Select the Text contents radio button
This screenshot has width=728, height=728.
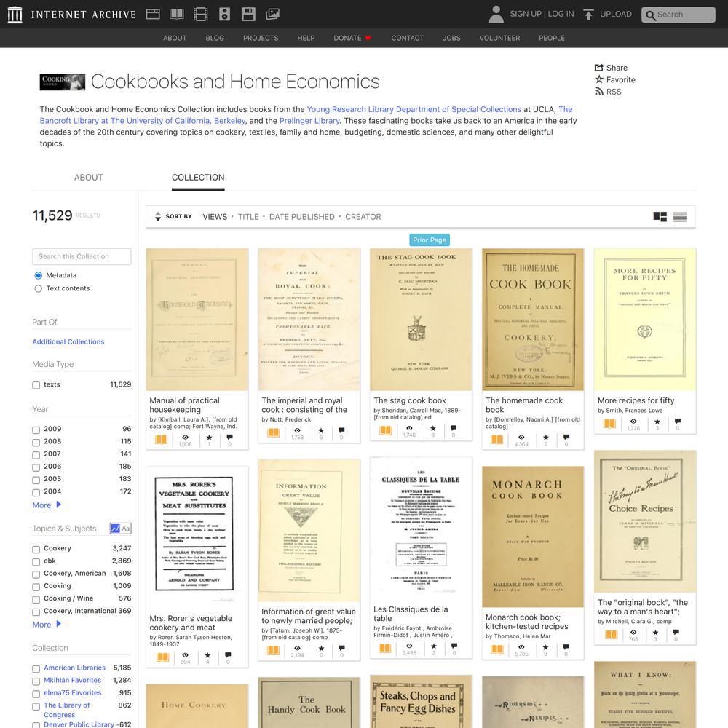tap(38, 288)
